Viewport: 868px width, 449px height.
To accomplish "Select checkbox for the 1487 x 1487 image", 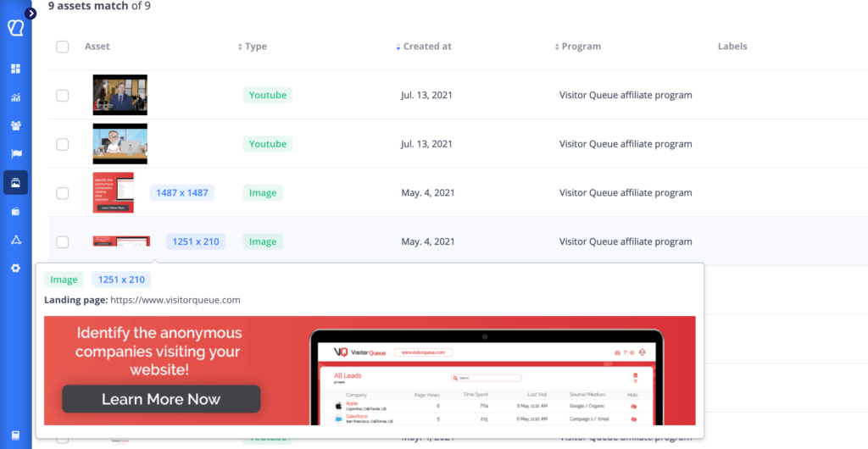I will 63,193.
